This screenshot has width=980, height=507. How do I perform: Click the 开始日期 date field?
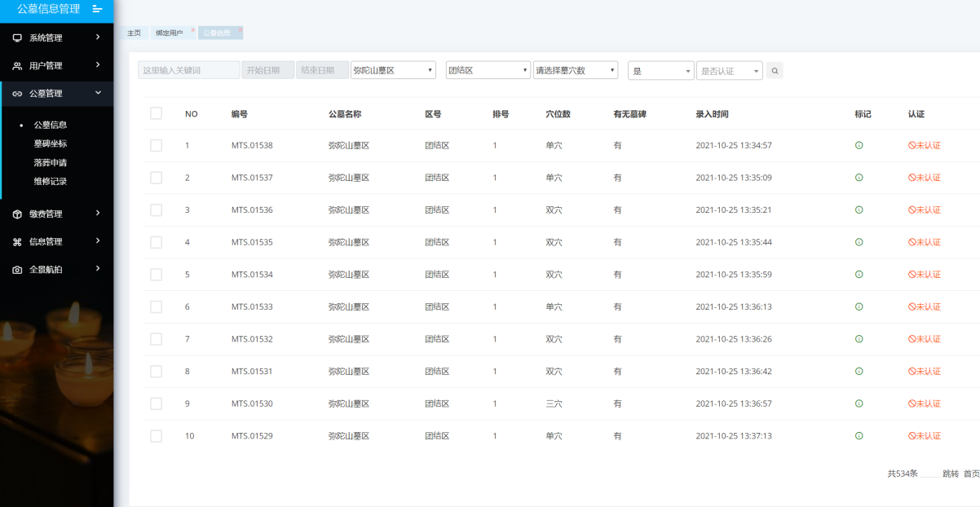click(x=268, y=70)
